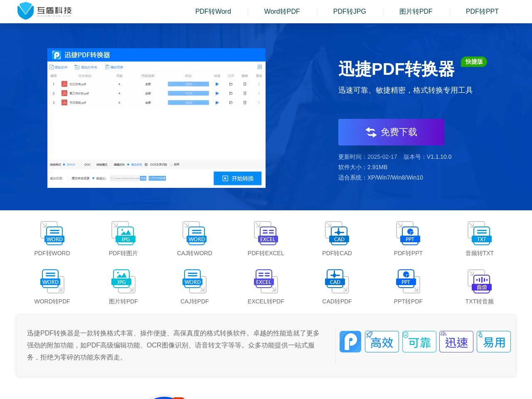The width and height of the screenshot is (532, 399).
Task: Click the 节日活动.pdf progress bar
Action: coord(188,102)
